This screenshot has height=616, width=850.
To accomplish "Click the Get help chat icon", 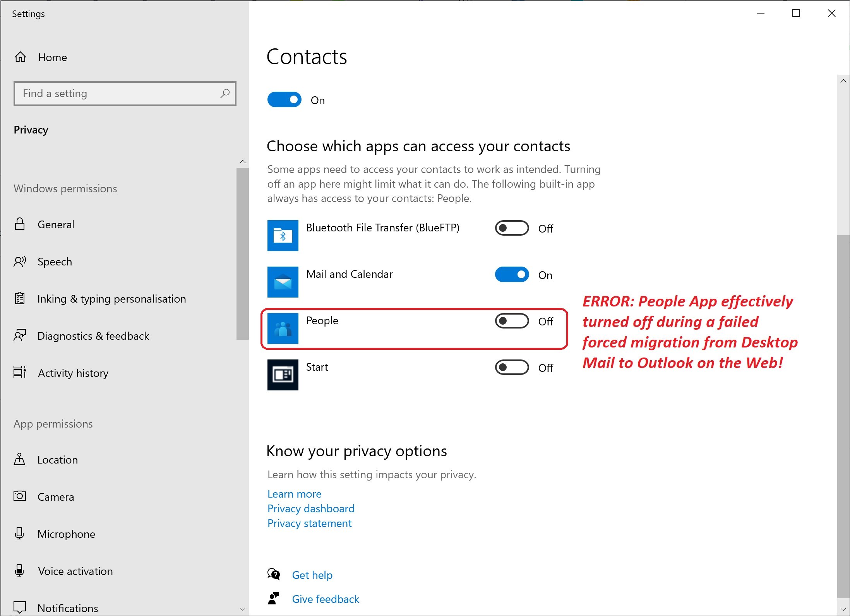I will (x=274, y=575).
